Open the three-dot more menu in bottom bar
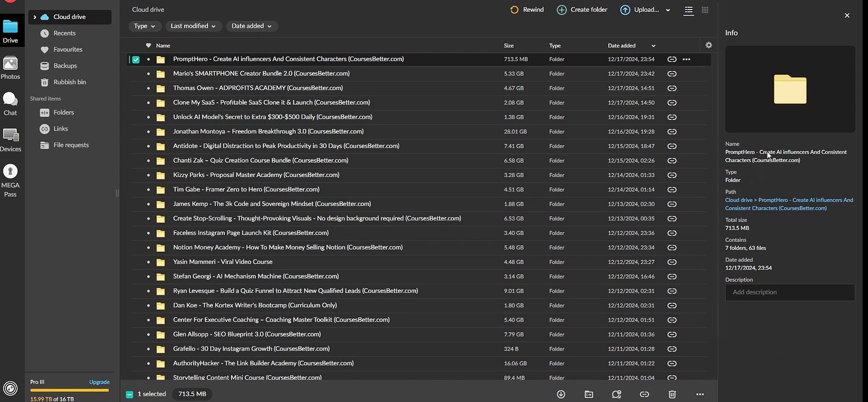868x402 pixels. click(x=700, y=394)
